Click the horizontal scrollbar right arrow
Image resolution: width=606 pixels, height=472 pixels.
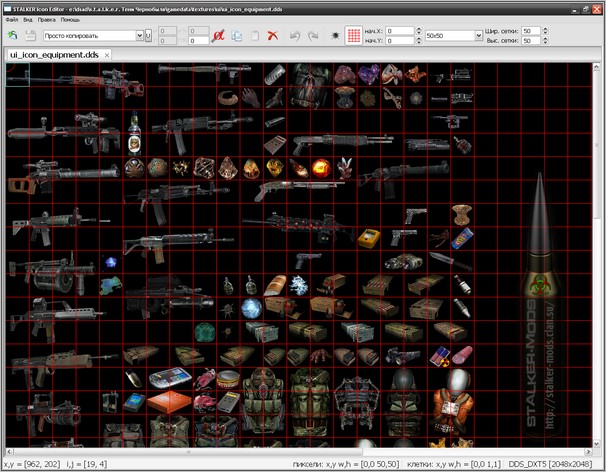pyautogui.click(x=588, y=452)
